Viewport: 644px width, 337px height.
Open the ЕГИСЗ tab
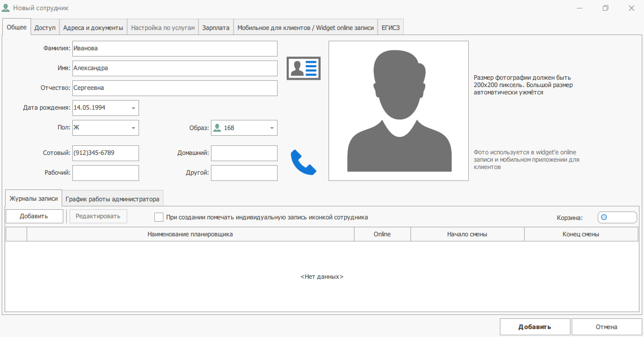[x=391, y=28]
